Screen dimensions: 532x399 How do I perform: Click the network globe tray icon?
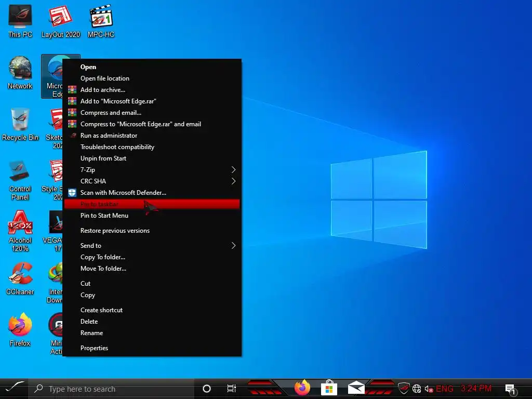pyautogui.click(x=417, y=389)
